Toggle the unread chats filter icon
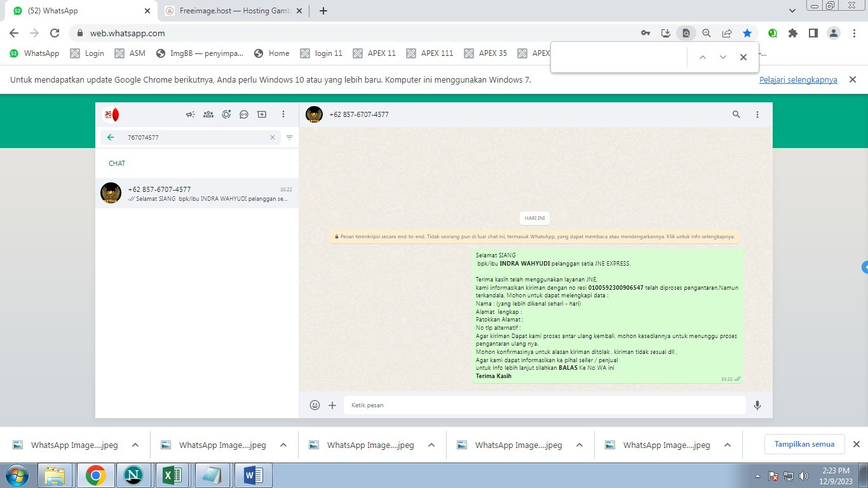This screenshot has height=488, width=868. tap(290, 137)
